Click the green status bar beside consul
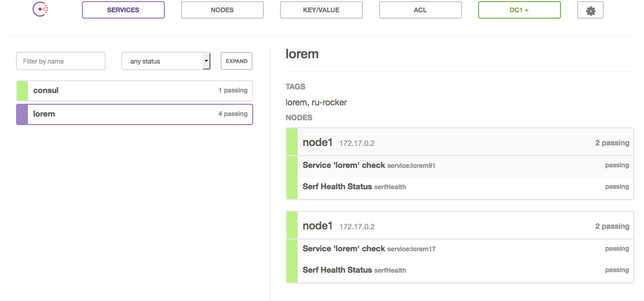The height and width of the screenshot is (301, 644). pyautogui.click(x=22, y=91)
